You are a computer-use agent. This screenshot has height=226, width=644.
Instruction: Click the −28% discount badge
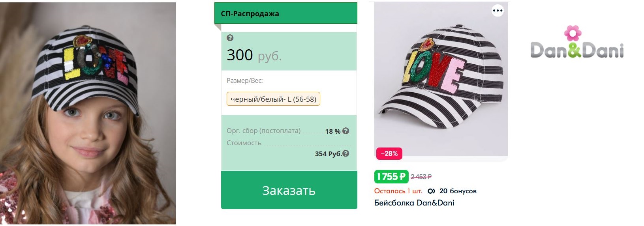click(x=389, y=153)
